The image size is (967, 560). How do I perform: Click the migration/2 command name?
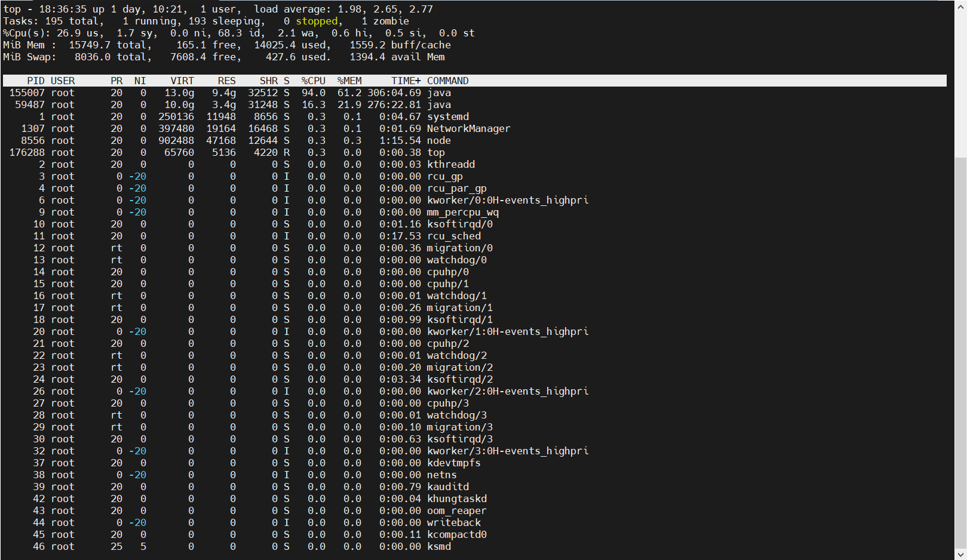[x=460, y=367]
